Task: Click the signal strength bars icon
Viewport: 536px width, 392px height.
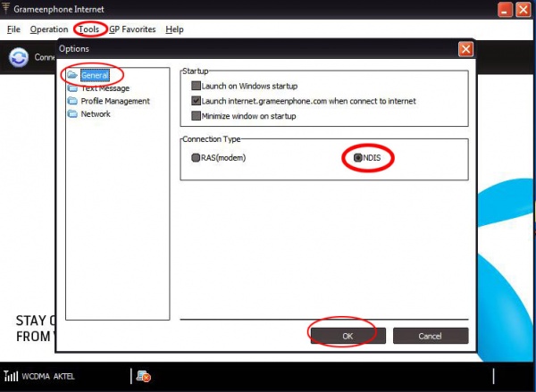Action: tap(11, 376)
